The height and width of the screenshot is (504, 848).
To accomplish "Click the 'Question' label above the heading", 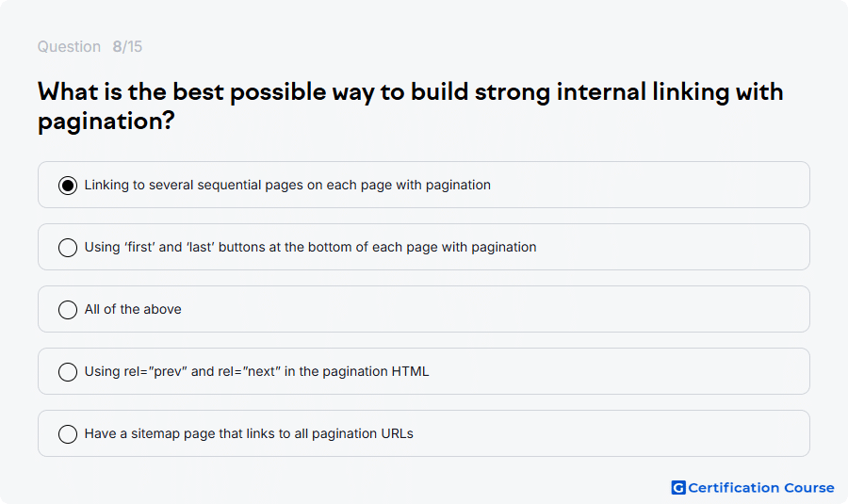I will [x=69, y=46].
